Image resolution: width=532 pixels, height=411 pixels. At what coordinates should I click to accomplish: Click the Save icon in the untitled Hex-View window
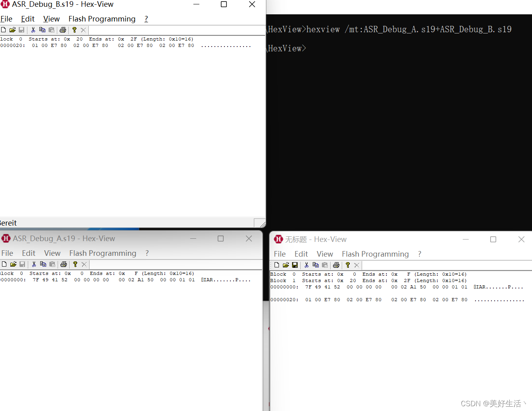coord(295,265)
